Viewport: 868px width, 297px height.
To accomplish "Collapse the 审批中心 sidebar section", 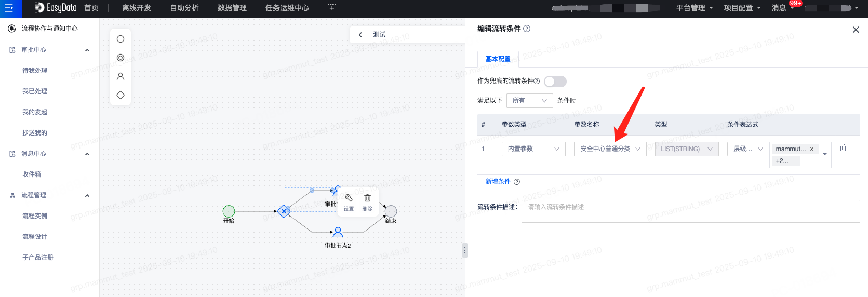I will (x=87, y=50).
